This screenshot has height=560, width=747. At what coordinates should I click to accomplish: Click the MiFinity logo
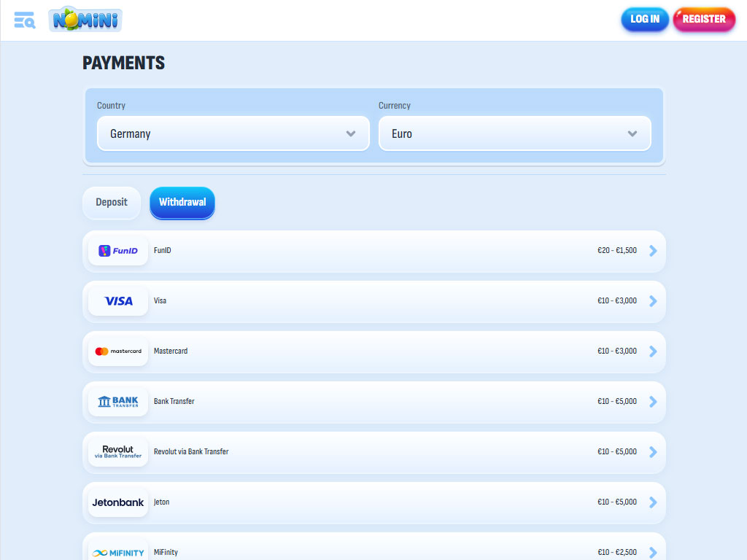(x=118, y=551)
